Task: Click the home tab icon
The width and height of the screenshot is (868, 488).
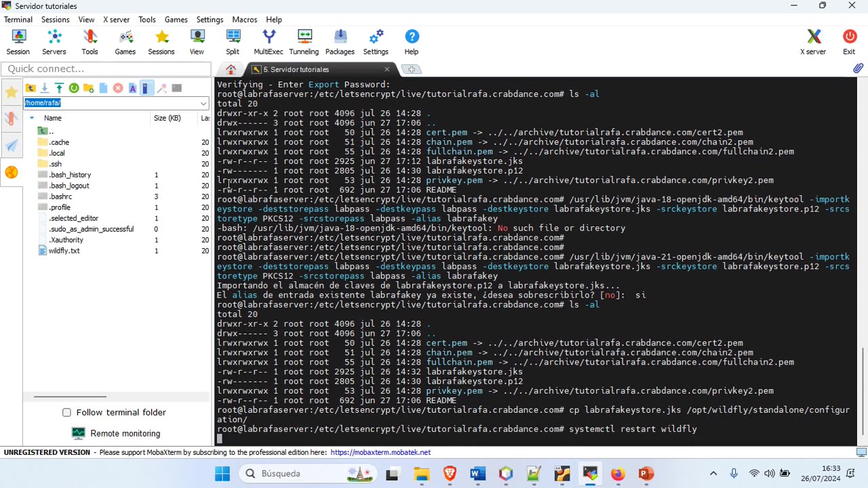Action: 231,69
